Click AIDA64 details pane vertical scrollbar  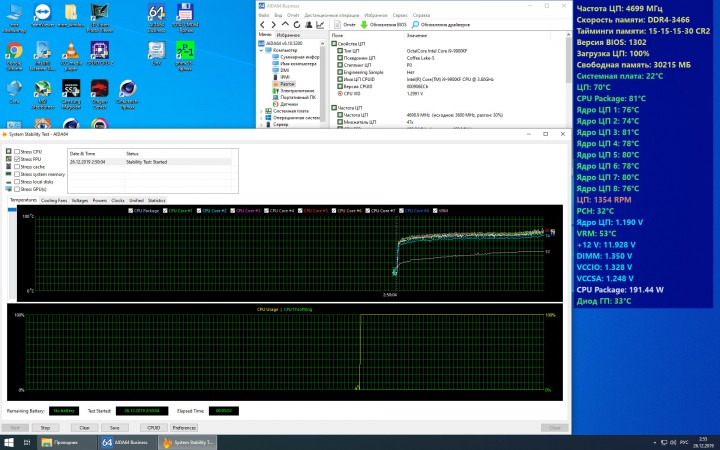coord(568,80)
